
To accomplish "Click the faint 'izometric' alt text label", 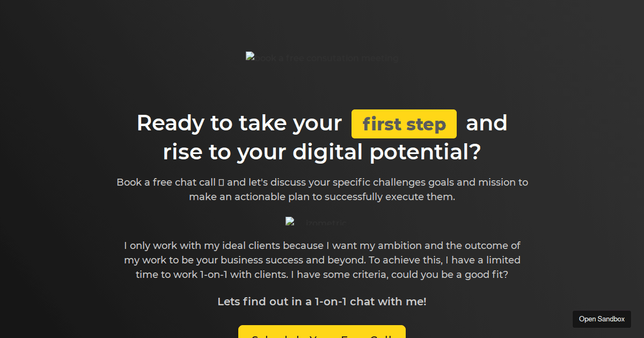I will 326,223.
